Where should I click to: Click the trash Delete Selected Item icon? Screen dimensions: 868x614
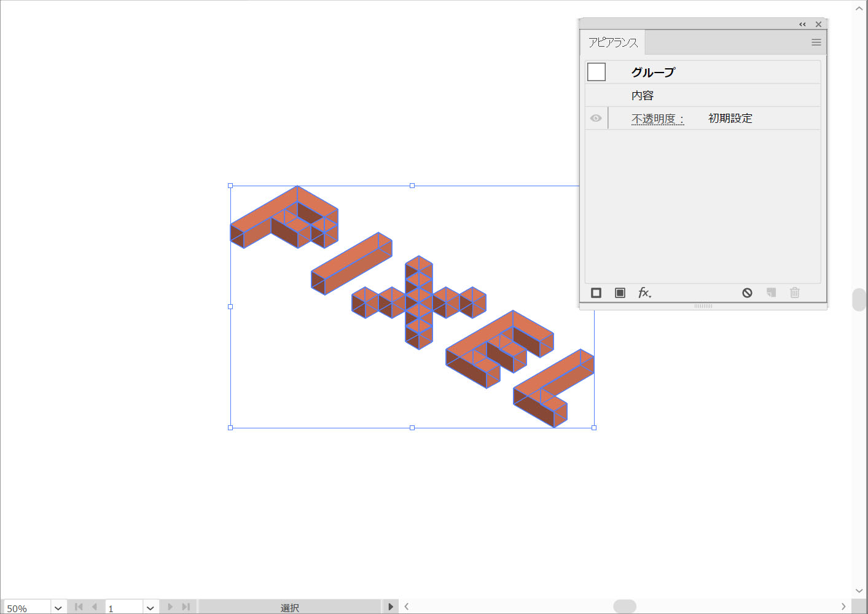tap(794, 293)
